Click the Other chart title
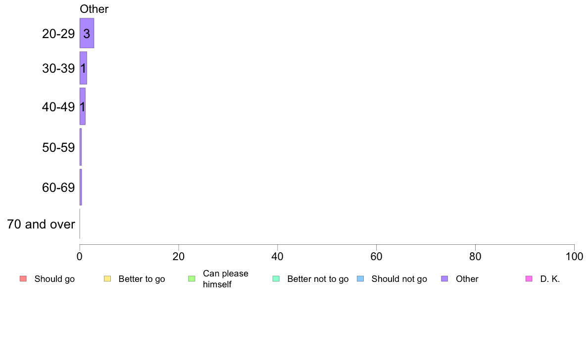 pyautogui.click(x=94, y=9)
